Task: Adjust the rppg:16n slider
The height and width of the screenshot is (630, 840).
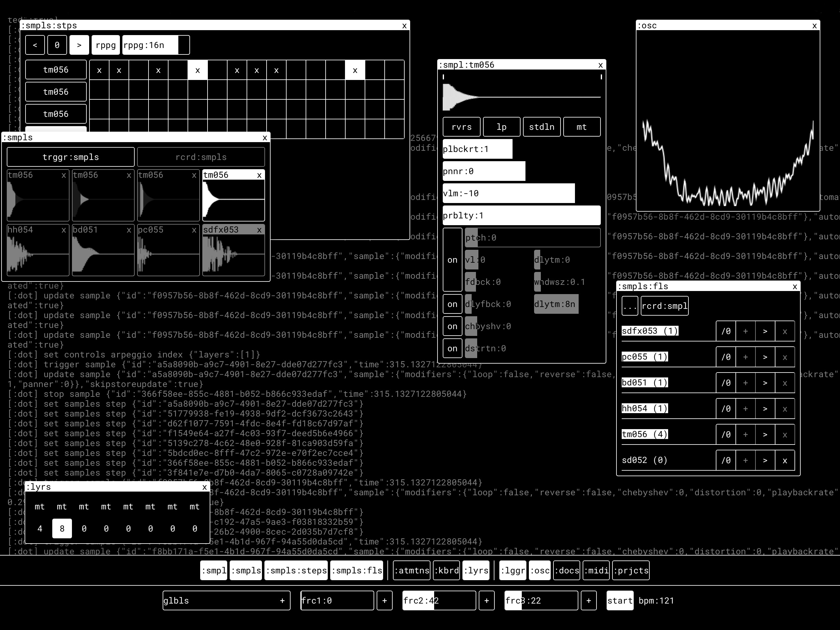Action: (156, 45)
